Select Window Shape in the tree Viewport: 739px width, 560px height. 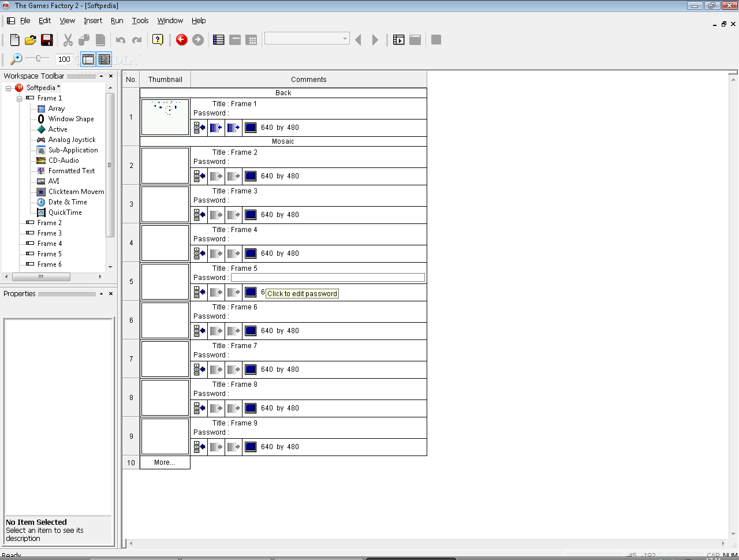(x=71, y=119)
